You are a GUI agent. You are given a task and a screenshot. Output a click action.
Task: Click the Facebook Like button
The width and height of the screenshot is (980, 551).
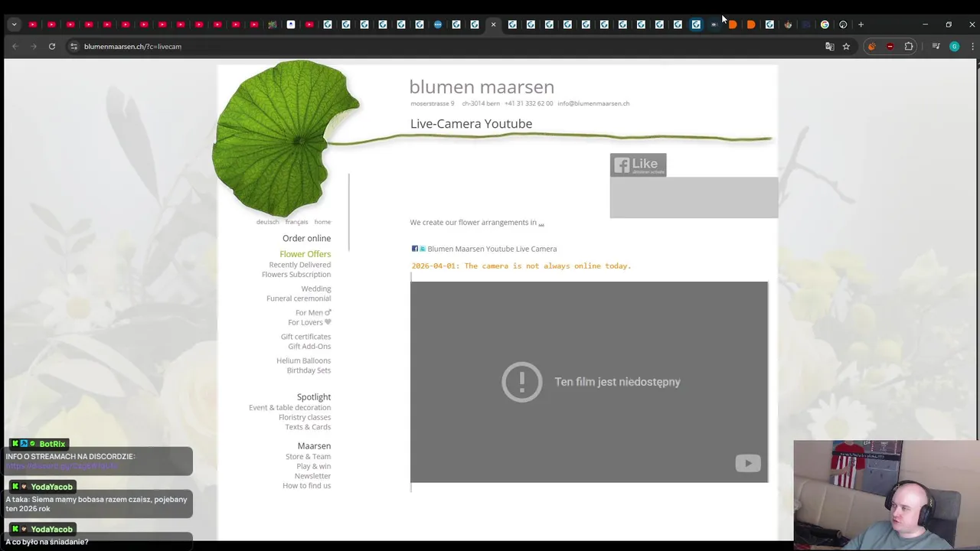[x=638, y=165]
